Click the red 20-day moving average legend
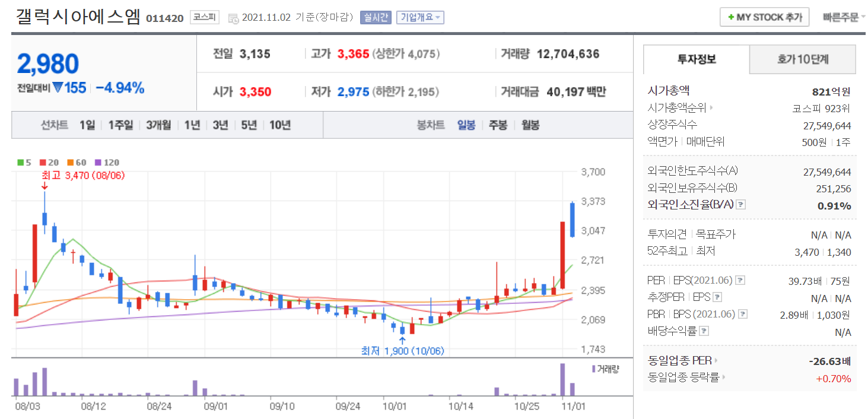This screenshot has height=419, width=868. point(49,162)
